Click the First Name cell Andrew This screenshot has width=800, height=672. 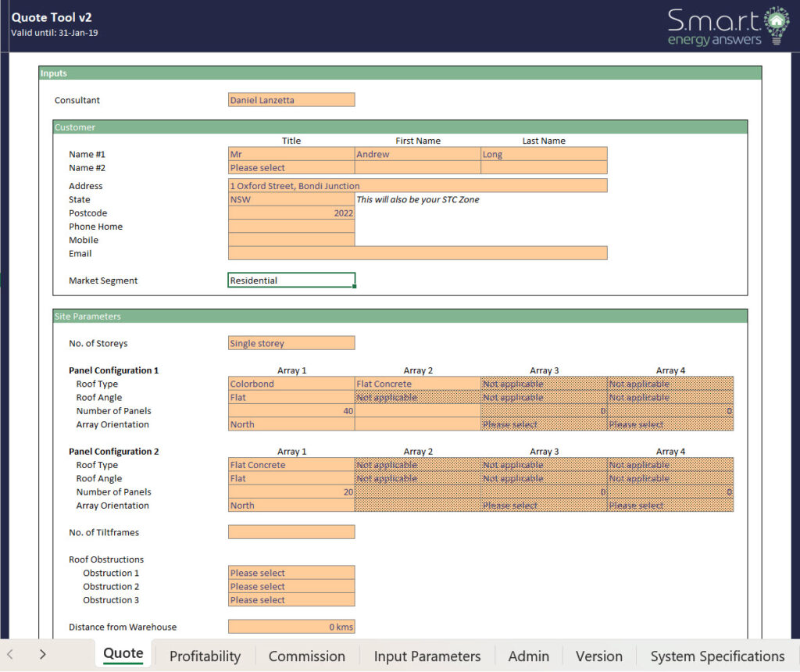tap(418, 154)
